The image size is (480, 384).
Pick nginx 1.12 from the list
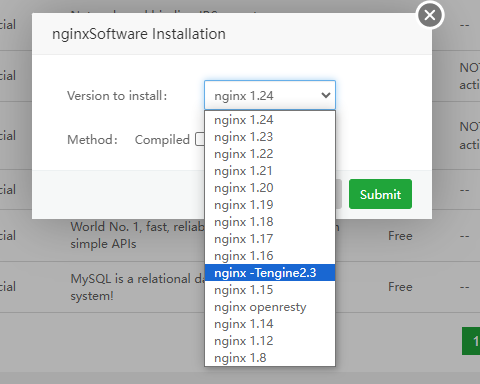tap(270, 341)
